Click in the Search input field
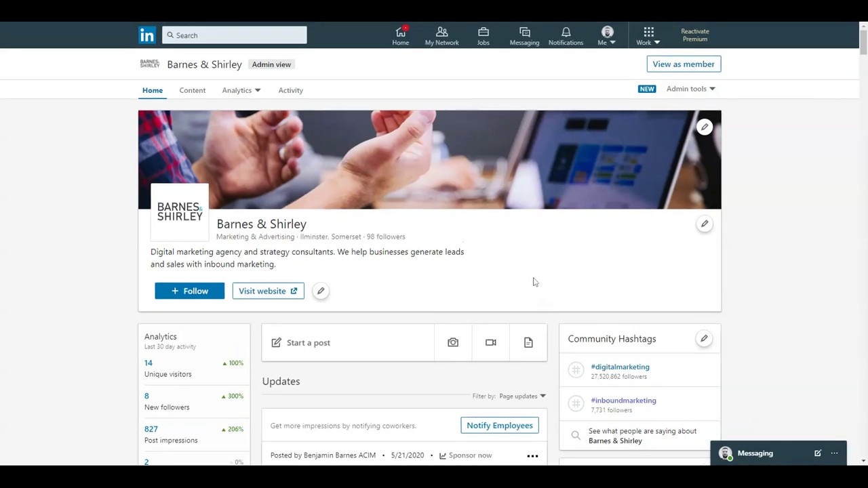 (x=235, y=35)
